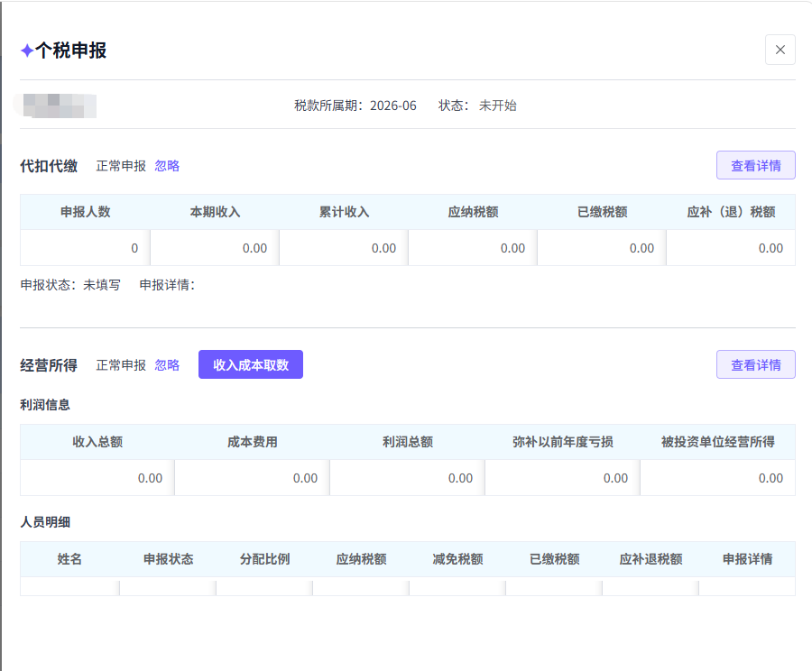This screenshot has width=812, height=671.
Task: Click the 申报状态：未填写 text
Action: click(x=70, y=285)
